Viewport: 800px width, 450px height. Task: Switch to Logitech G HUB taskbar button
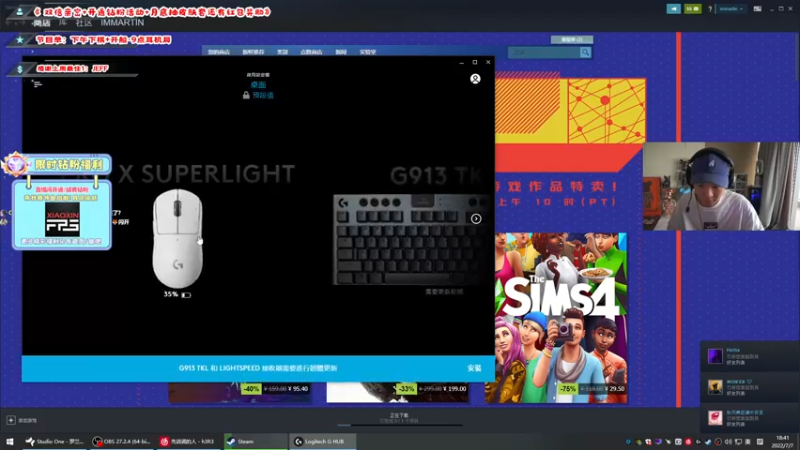(322, 442)
